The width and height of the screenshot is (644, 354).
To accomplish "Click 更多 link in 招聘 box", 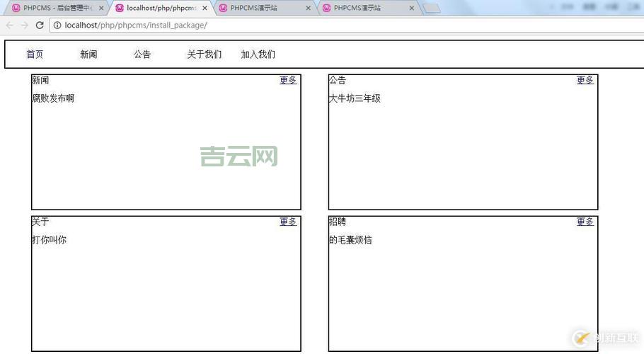I will click(585, 222).
